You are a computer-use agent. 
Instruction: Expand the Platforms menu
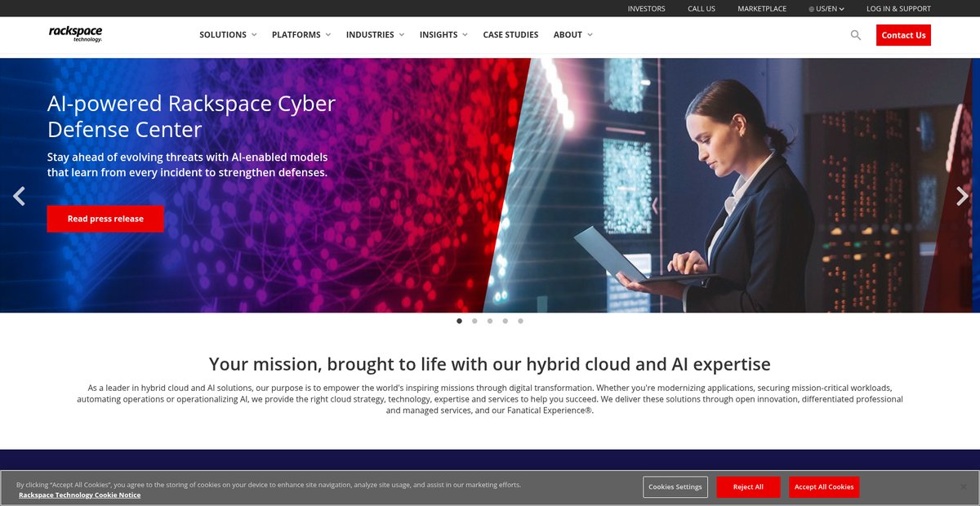tap(301, 35)
